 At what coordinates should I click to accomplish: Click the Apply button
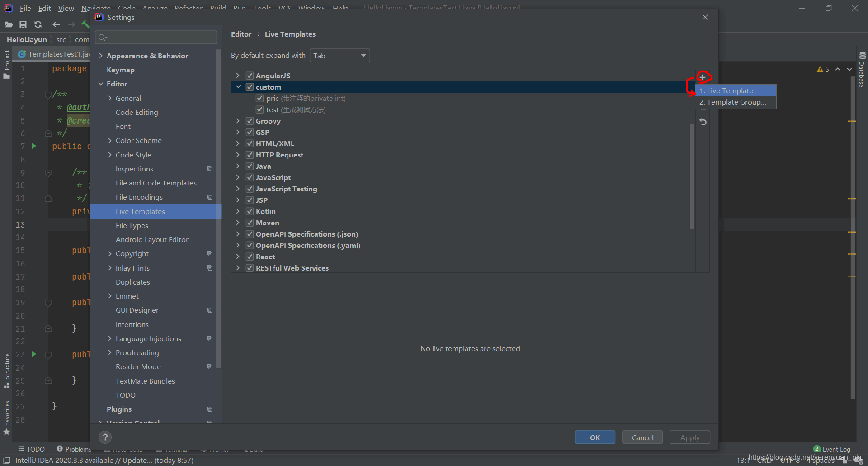point(690,437)
